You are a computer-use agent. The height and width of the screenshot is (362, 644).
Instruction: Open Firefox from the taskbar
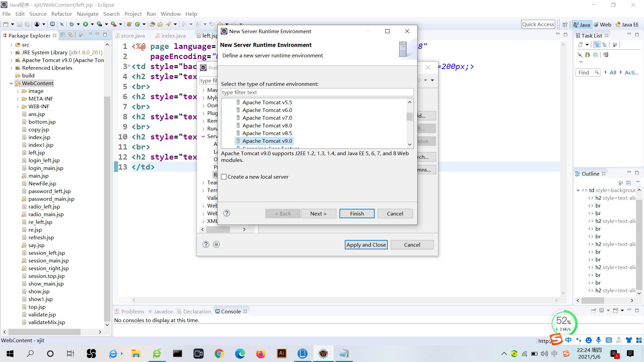click(x=261, y=354)
